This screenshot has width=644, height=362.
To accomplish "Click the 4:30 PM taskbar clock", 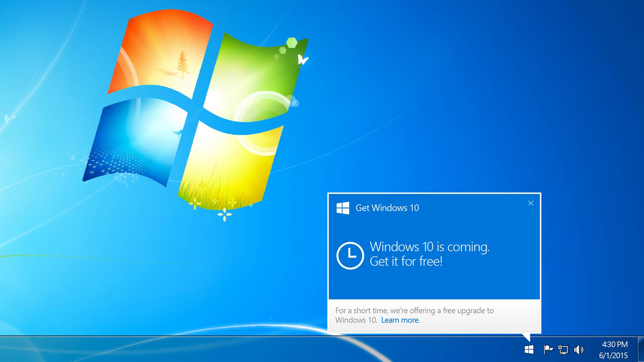I will click(x=614, y=344).
